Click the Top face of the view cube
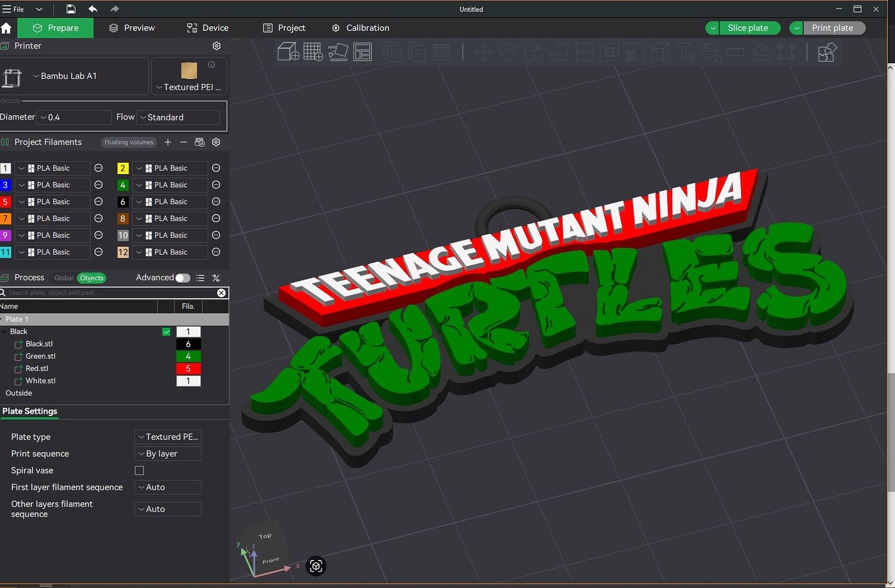Image resolution: width=895 pixels, height=588 pixels. click(x=266, y=536)
